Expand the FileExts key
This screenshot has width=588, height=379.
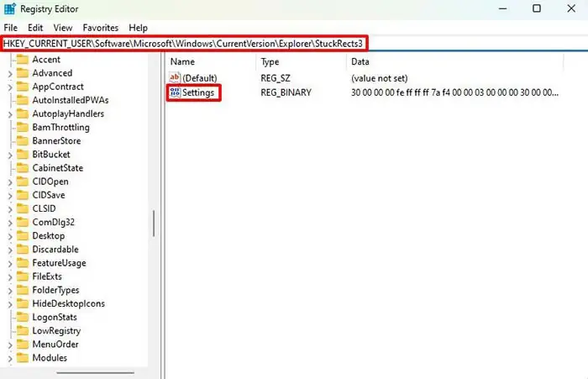10,277
